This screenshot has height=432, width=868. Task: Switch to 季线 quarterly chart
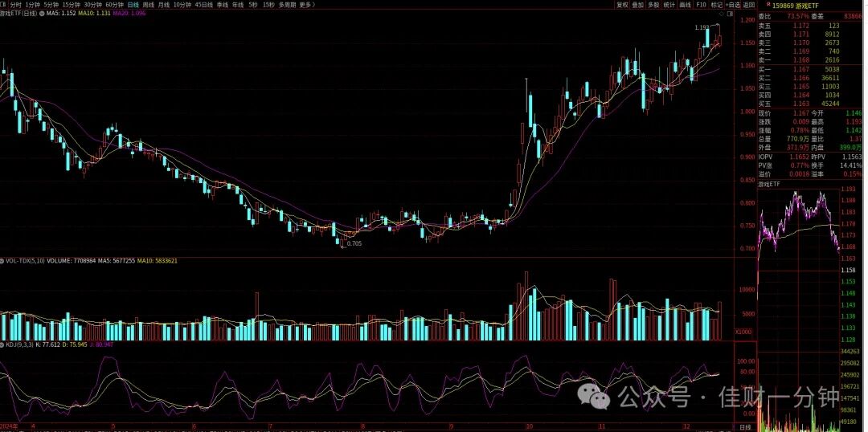point(223,5)
